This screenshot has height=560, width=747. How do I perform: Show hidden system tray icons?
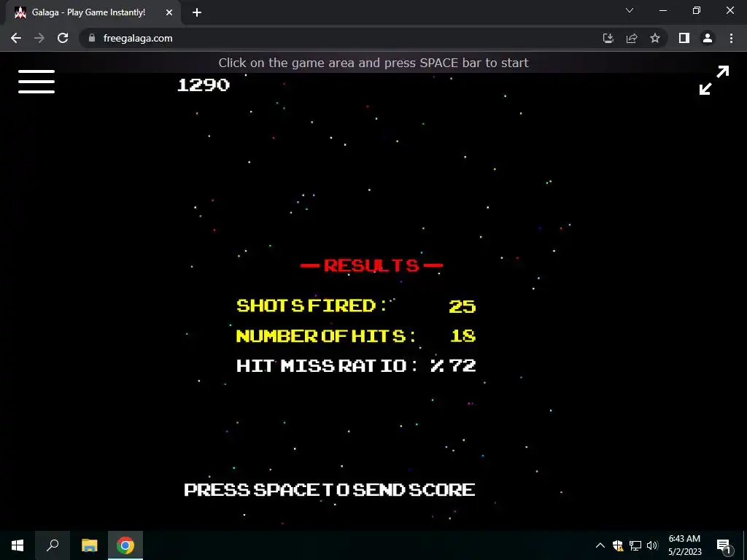pyautogui.click(x=600, y=545)
